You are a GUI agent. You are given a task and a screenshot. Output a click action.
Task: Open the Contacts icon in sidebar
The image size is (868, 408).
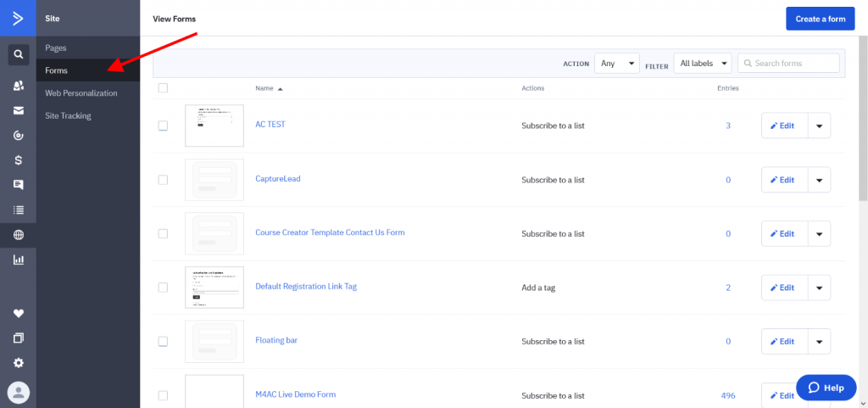click(19, 86)
